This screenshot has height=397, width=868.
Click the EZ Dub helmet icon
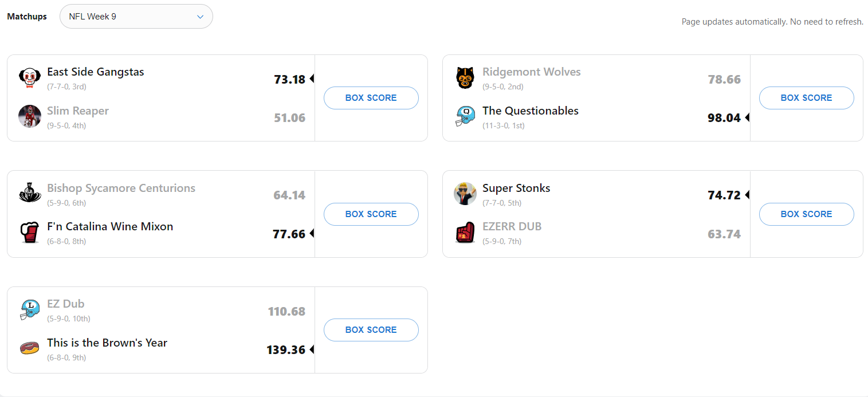30,309
